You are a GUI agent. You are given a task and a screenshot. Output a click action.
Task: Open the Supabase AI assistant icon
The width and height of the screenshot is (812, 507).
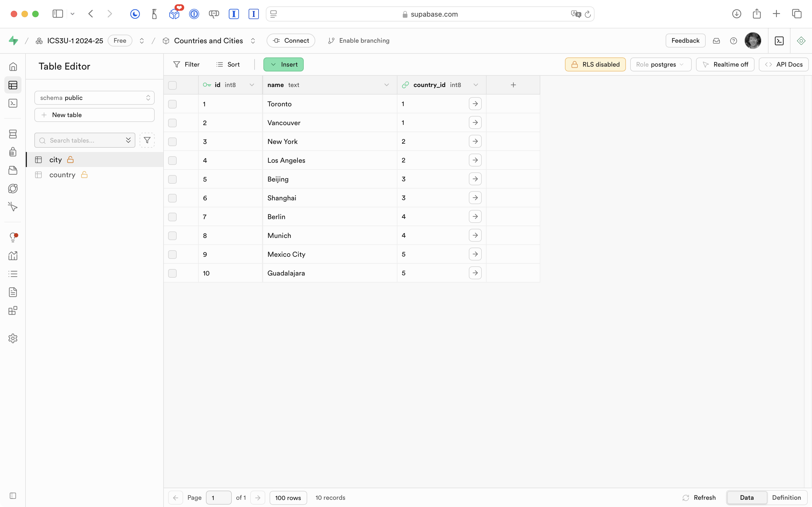point(801,41)
